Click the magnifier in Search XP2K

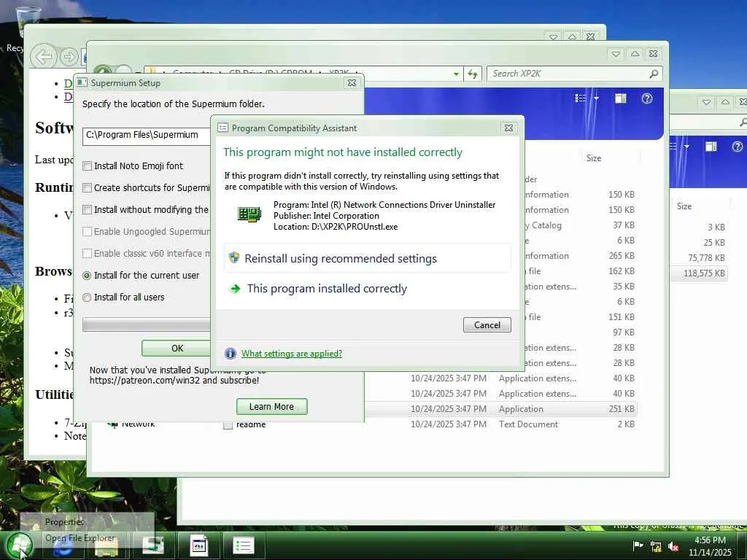[654, 74]
